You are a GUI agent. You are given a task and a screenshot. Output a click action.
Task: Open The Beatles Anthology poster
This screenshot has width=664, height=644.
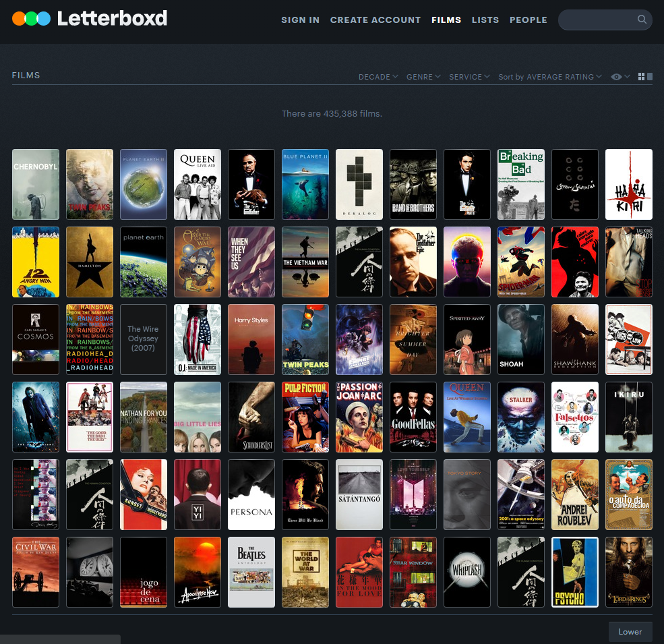[251, 572]
